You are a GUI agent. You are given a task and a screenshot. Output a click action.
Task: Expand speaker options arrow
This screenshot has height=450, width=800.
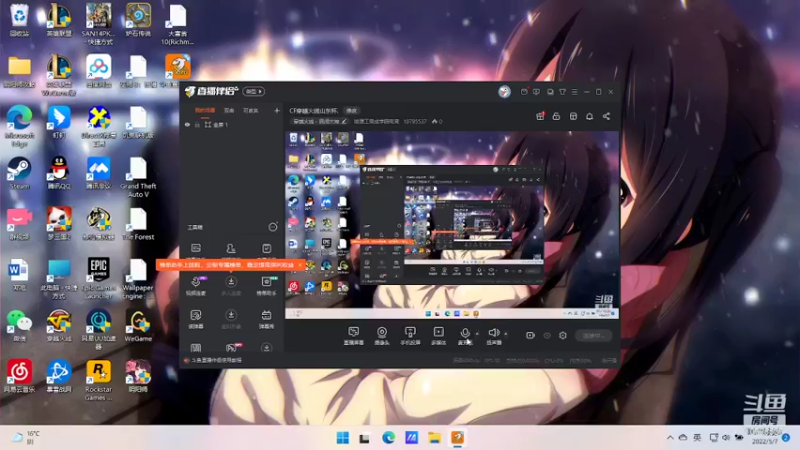[506, 333]
